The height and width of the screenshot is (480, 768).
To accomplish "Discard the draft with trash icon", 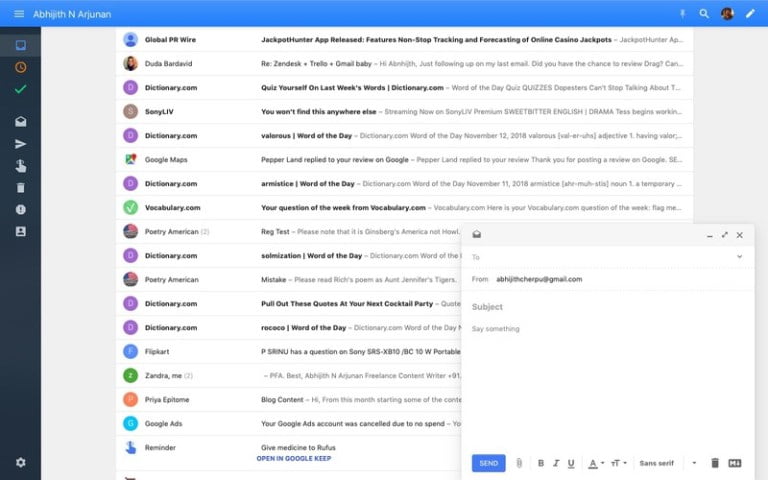I will tap(714, 463).
